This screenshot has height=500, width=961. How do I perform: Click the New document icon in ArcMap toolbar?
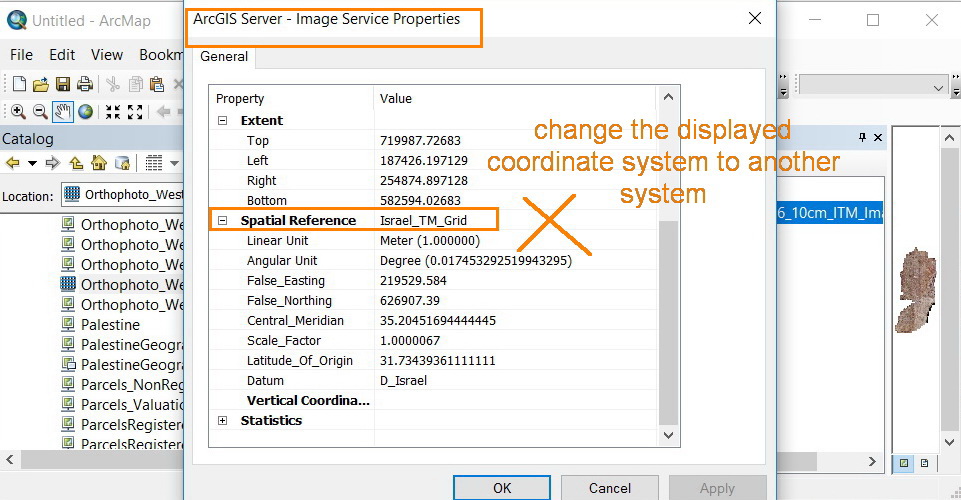tap(19, 84)
